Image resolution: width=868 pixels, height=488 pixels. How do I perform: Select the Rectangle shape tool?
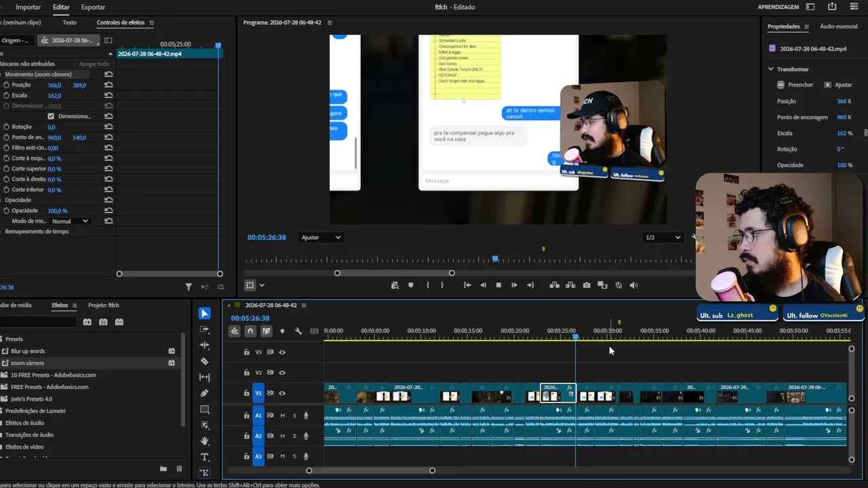(x=205, y=409)
